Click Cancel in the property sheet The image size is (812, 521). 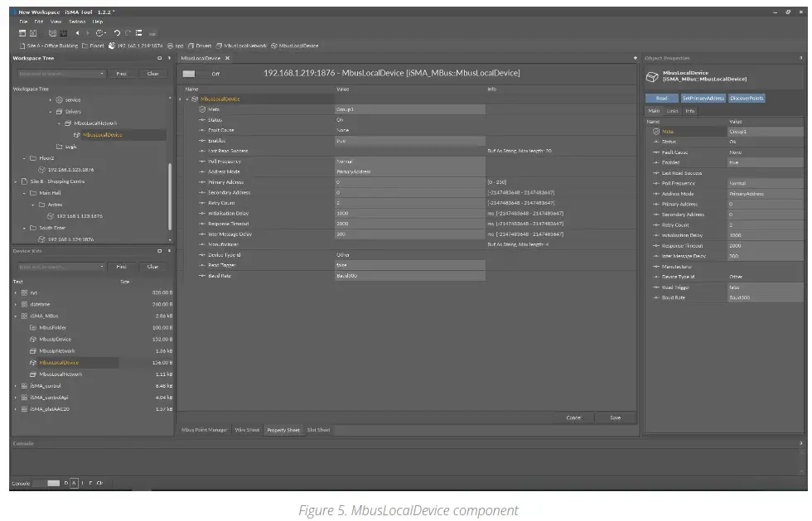573,417
